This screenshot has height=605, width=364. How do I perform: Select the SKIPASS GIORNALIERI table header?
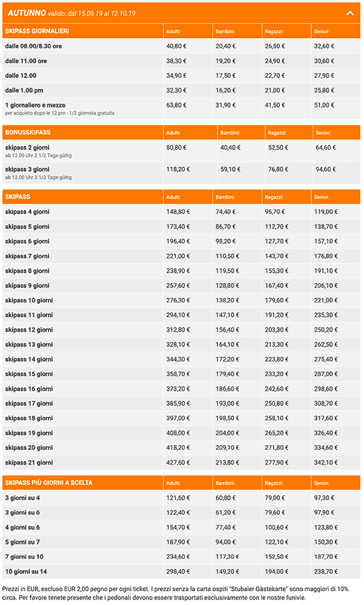(x=37, y=31)
